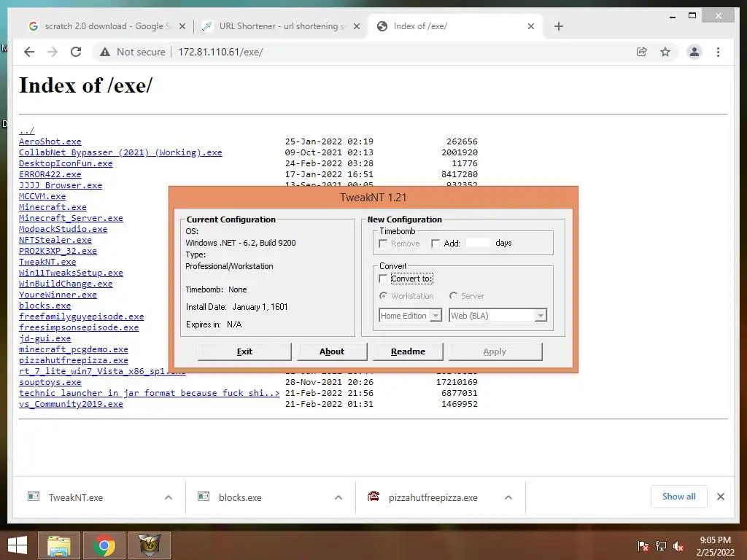This screenshot has height=560, width=747.
Task: Click the freefamilyguyepisode.exe link
Action: 82,316
